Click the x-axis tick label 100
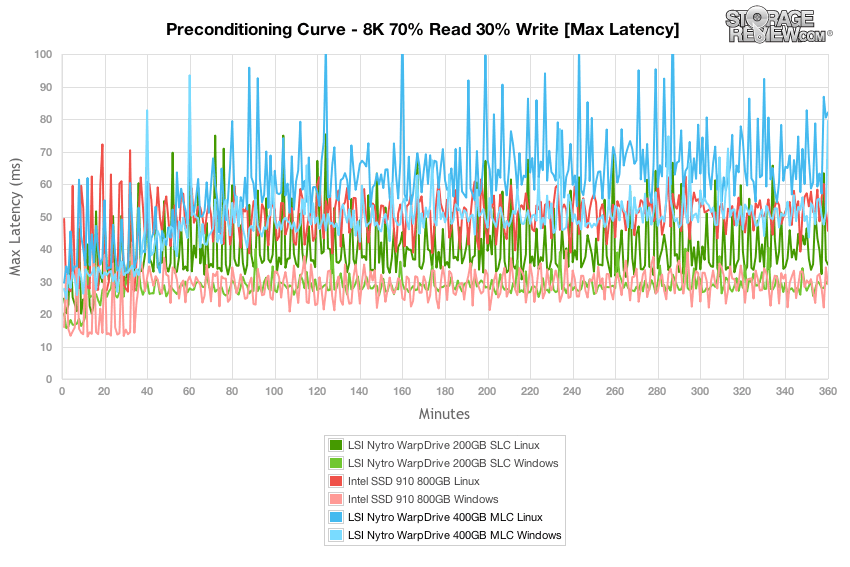This screenshot has width=850, height=567. 274,391
